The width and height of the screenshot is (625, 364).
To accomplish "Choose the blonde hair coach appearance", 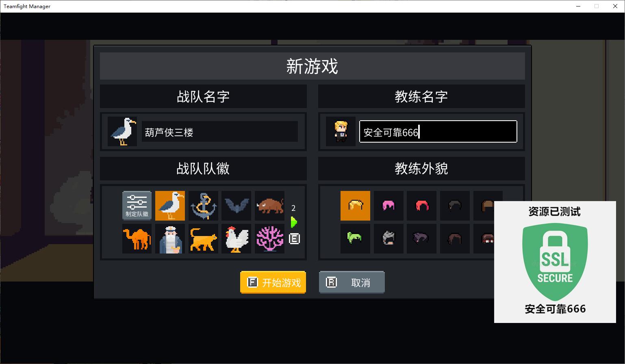I will click(355, 206).
